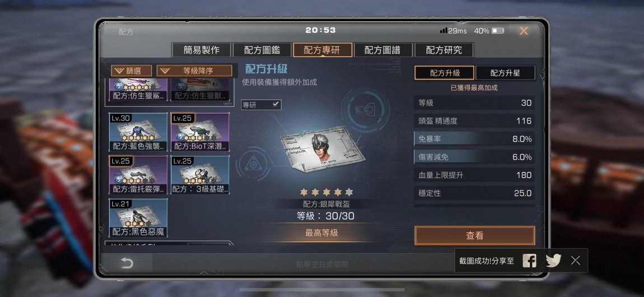Close the recipe window with orange X
This screenshot has width=644, height=297.
(x=524, y=31)
